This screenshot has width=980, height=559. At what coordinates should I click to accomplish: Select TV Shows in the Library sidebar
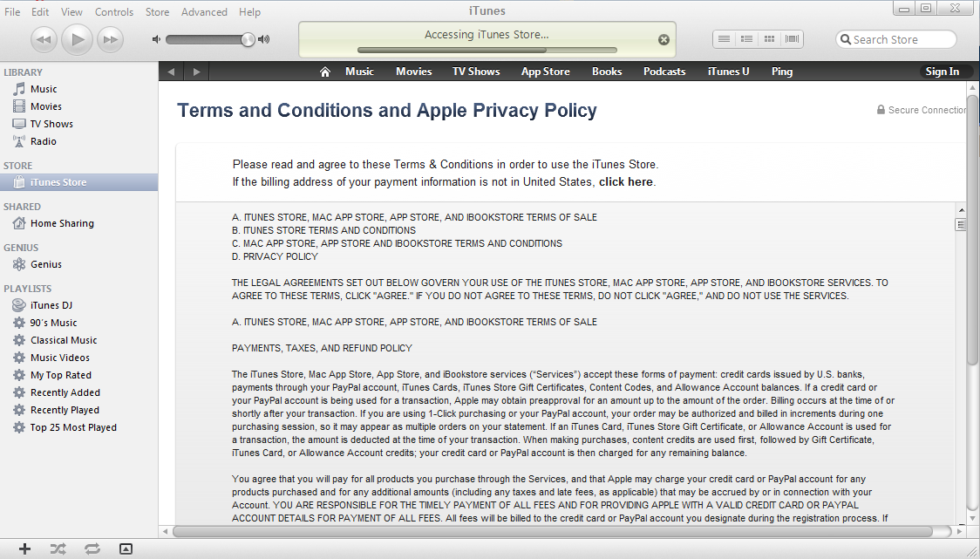click(78, 124)
